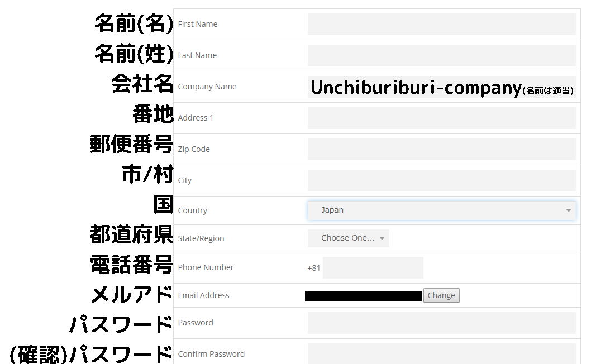The height and width of the screenshot is (364, 591).
Task: Click the Email Address label text
Action: click(x=203, y=295)
